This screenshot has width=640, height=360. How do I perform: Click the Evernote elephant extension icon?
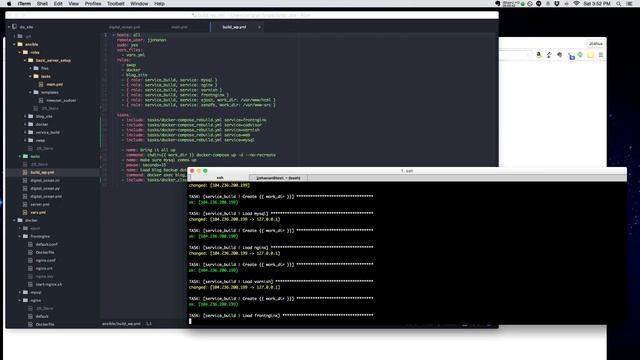pyautogui.click(x=560, y=55)
